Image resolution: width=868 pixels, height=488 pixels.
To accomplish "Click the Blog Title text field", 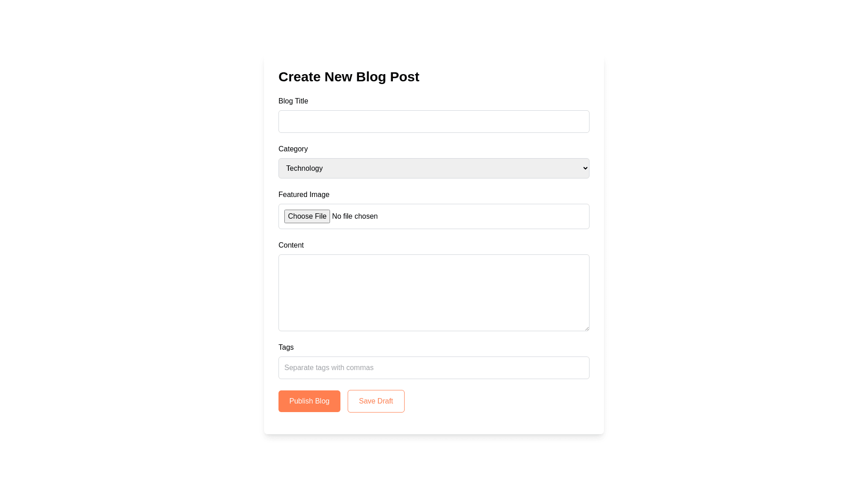I will [x=434, y=122].
